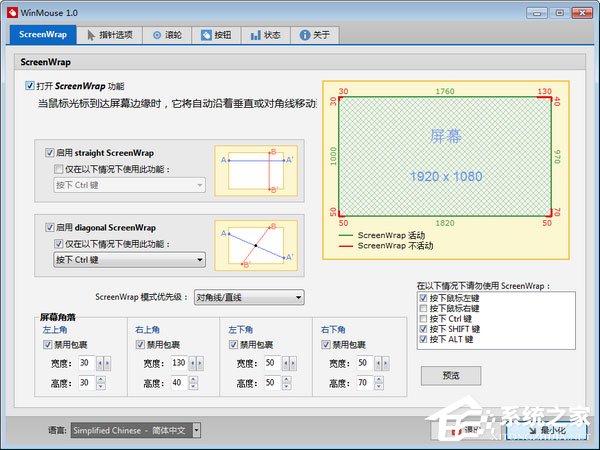Click the status tab bar chart icon

coord(255,35)
